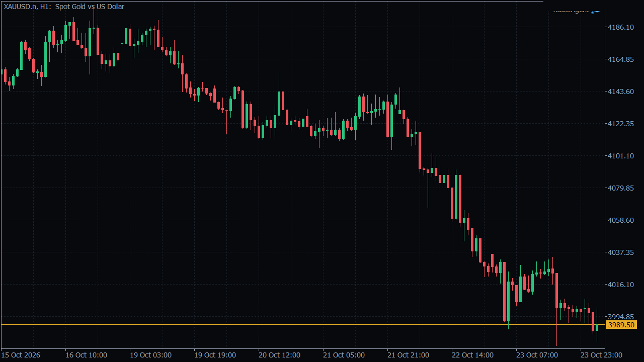Click the 4079.85 price scale label
Screen dimensions: 644x362
(x=620, y=188)
